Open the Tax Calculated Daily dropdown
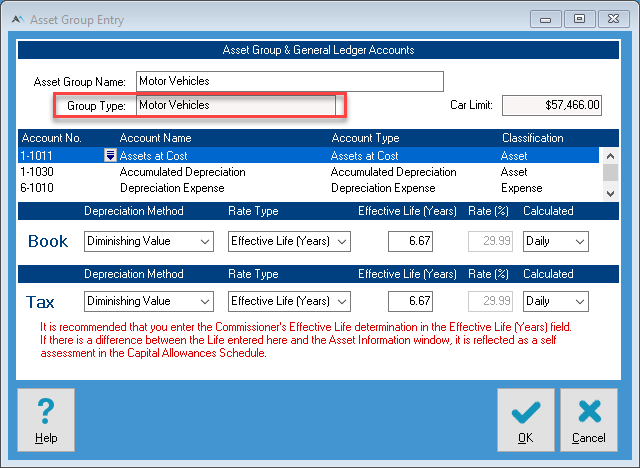 pyautogui.click(x=555, y=301)
